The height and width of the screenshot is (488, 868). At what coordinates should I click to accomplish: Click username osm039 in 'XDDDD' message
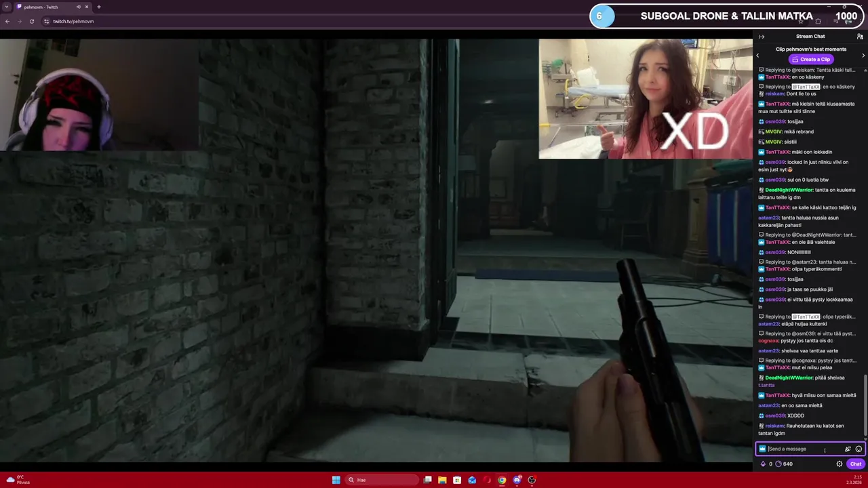pos(775,415)
